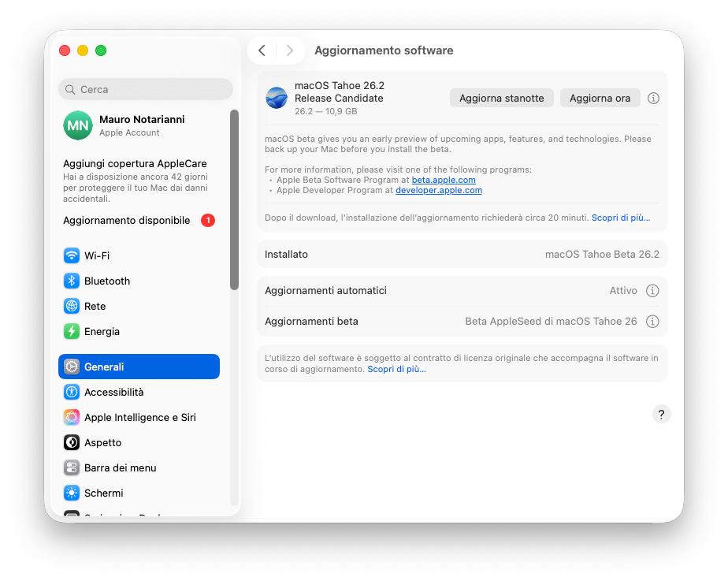Select Generali in the sidebar
728x581 pixels.
(x=101, y=367)
